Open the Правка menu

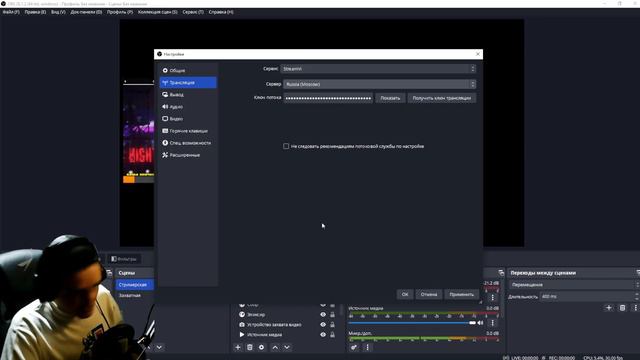[35, 12]
